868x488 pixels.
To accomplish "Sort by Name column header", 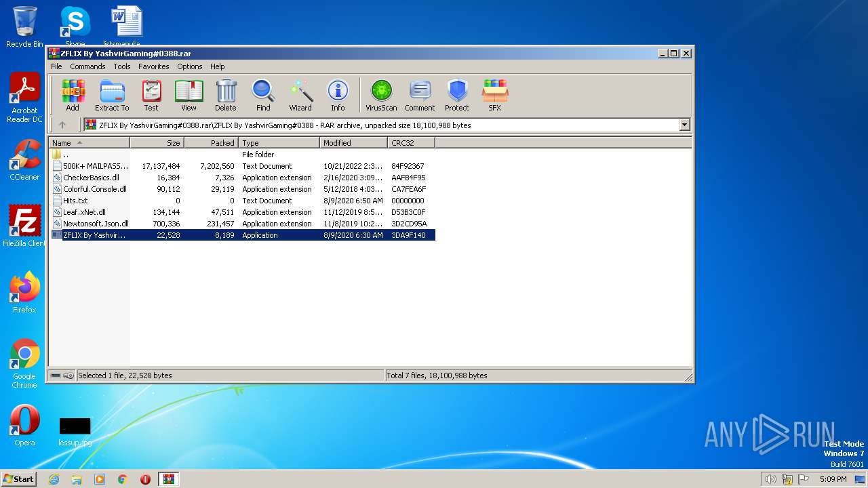I will click(x=89, y=143).
